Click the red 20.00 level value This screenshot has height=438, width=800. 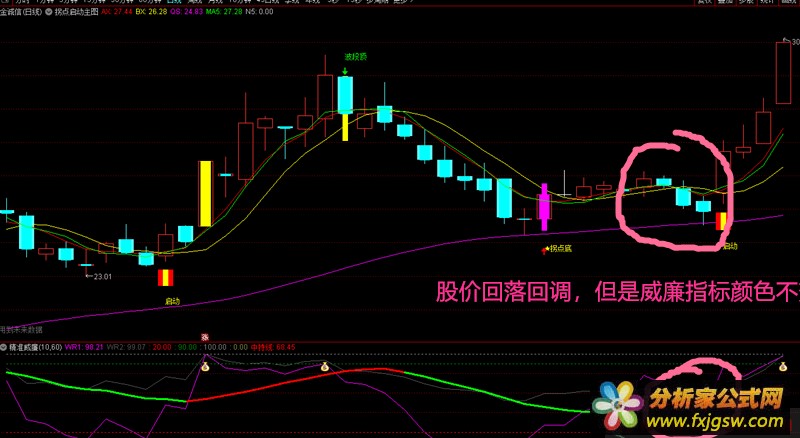[162, 347]
